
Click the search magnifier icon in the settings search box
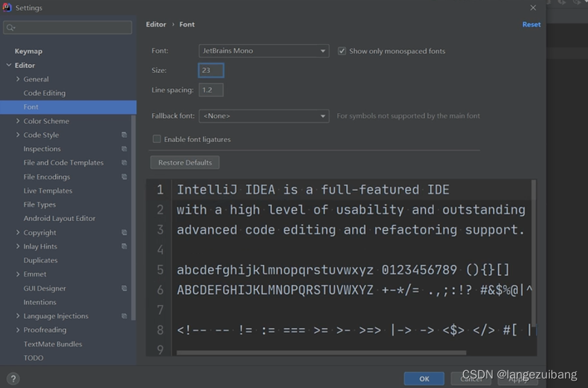10,27
